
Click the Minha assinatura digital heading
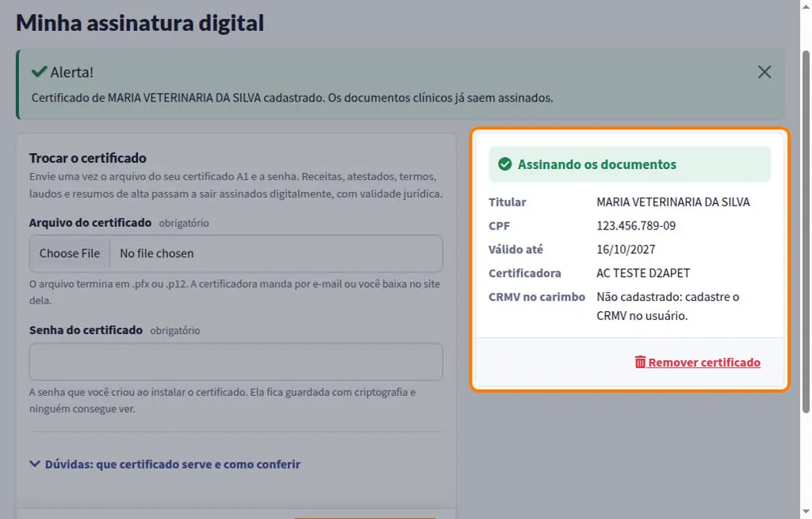pyautogui.click(x=140, y=23)
